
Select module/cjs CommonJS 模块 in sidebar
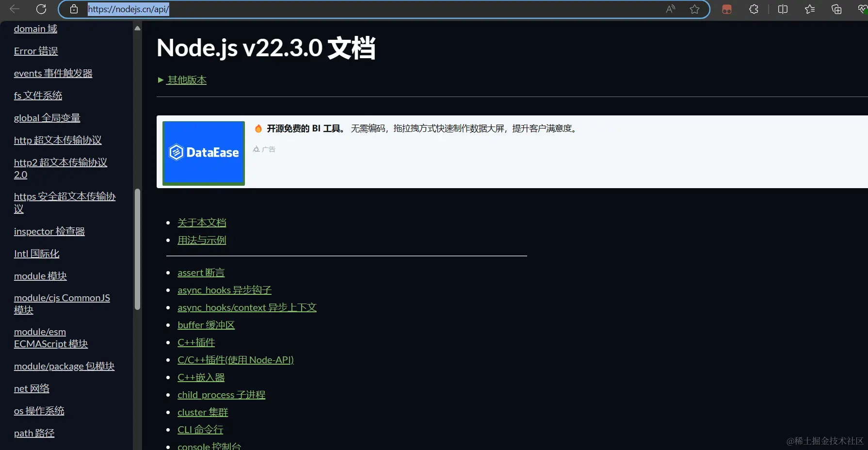click(x=62, y=304)
